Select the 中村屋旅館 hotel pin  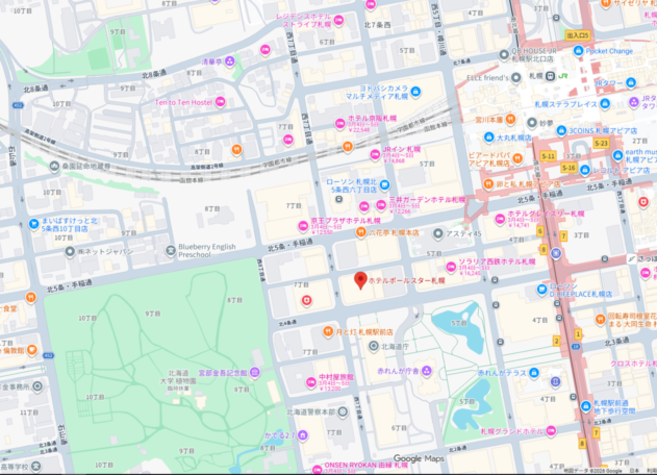pos(311,382)
